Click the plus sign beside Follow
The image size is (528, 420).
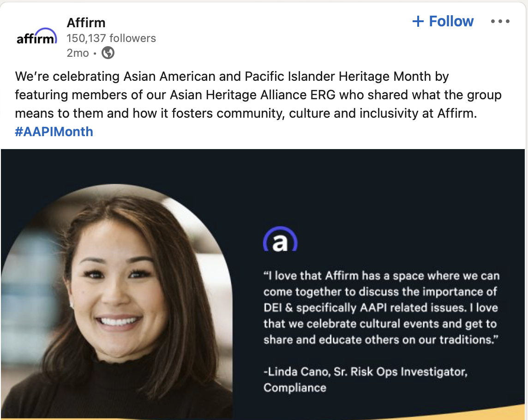(418, 21)
